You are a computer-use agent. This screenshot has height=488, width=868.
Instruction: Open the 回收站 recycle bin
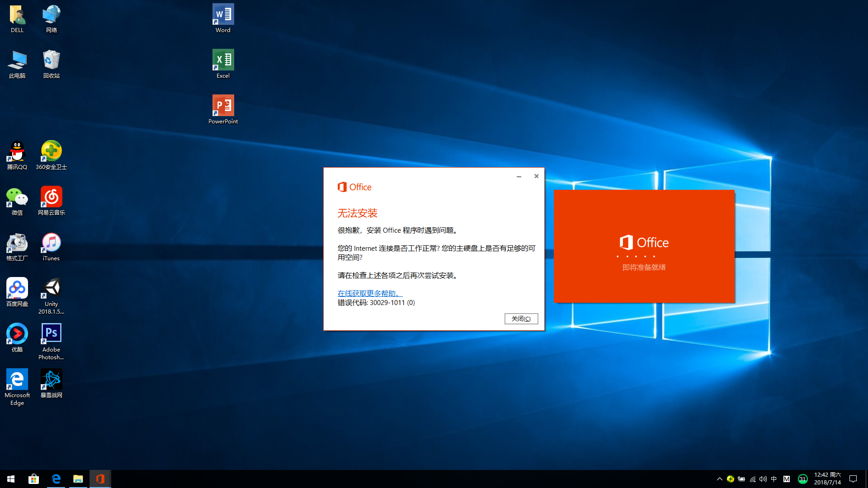[51, 65]
